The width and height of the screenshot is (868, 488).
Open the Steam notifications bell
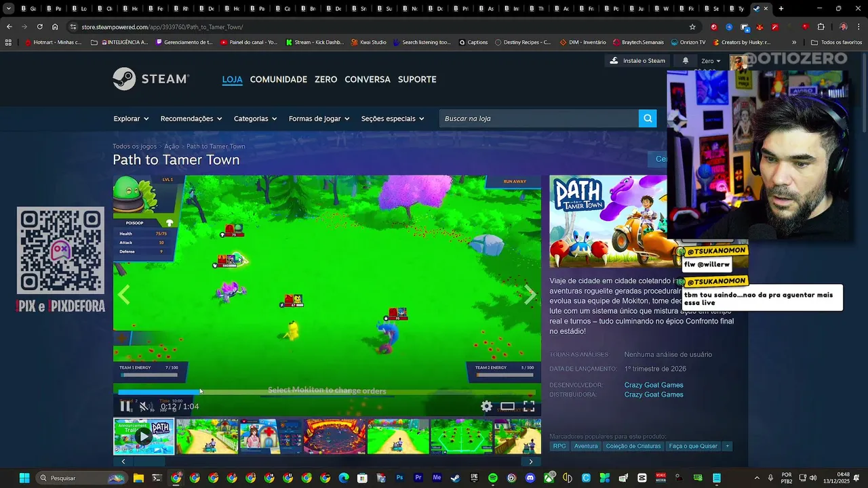[685, 60]
